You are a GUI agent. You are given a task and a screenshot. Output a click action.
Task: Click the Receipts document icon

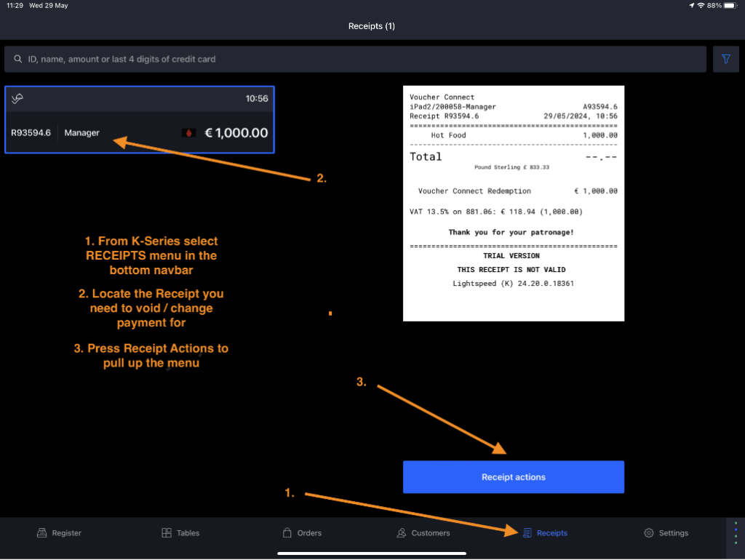tap(527, 533)
